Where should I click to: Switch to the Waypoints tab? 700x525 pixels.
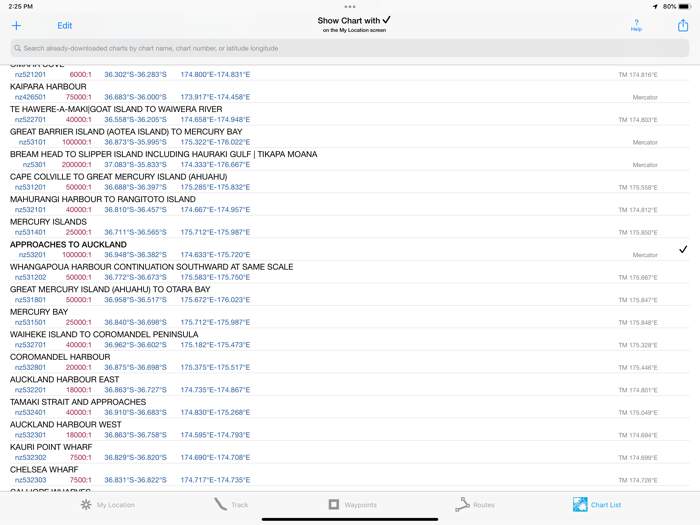tap(353, 505)
